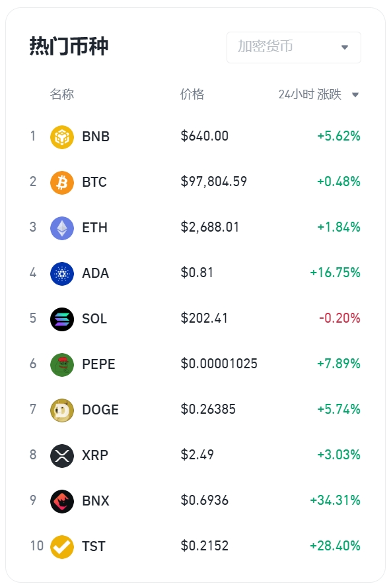Select the BNX token icon
Viewport: 391px width, 588px height.
point(62,502)
